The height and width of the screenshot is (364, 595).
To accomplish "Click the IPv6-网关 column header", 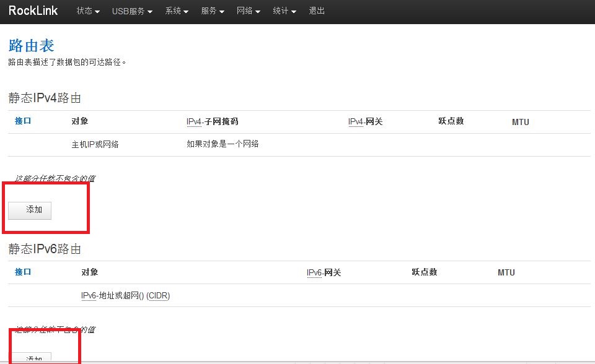I will click(324, 273).
